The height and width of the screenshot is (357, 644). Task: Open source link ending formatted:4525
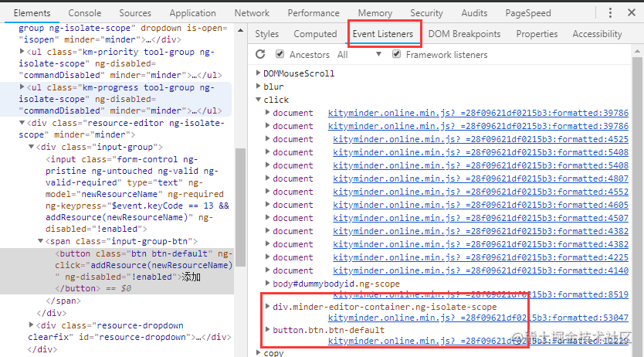click(480, 139)
